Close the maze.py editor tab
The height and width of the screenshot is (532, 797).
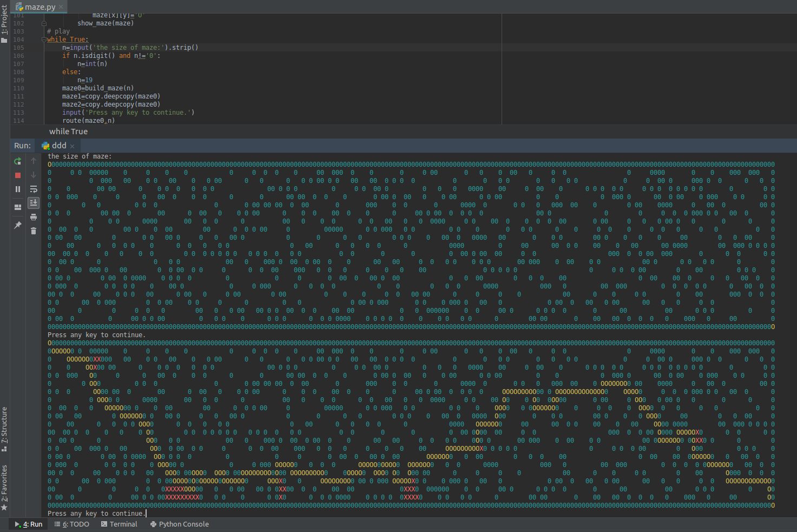coord(61,7)
